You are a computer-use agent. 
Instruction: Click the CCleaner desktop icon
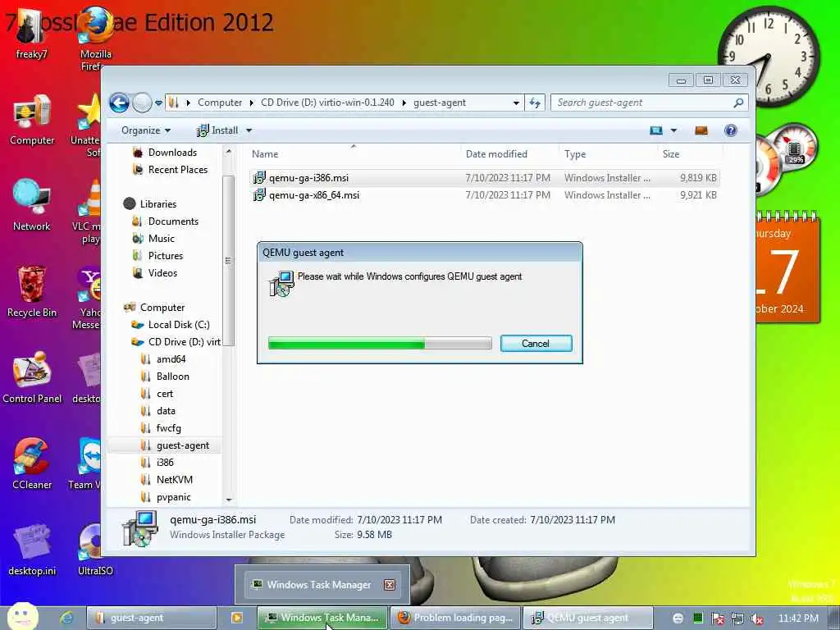32,463
